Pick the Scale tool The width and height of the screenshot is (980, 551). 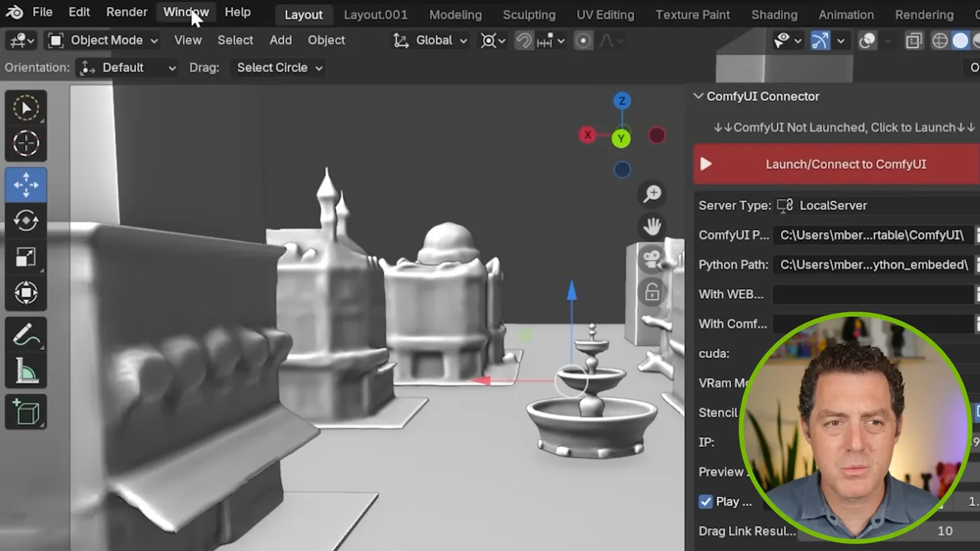26,257
